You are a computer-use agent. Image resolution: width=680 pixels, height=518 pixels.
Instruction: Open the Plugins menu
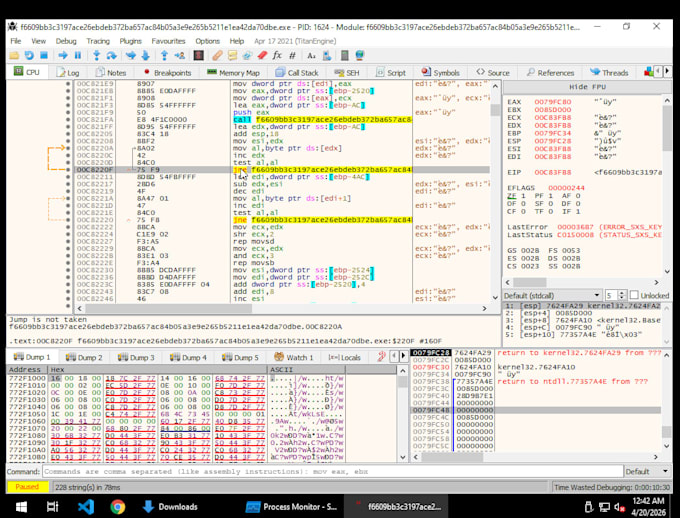click(x=131, y=41)
